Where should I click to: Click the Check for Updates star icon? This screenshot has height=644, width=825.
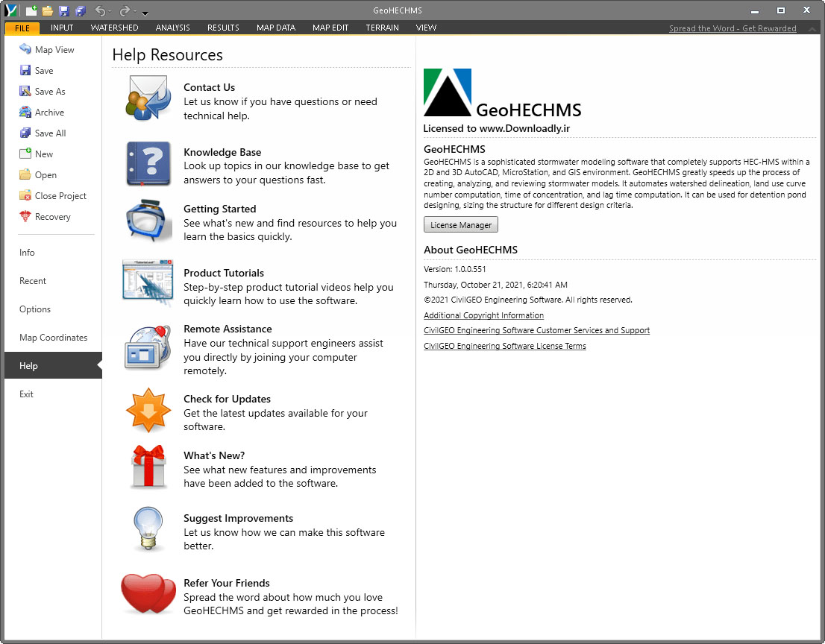(x=148, y=410)
